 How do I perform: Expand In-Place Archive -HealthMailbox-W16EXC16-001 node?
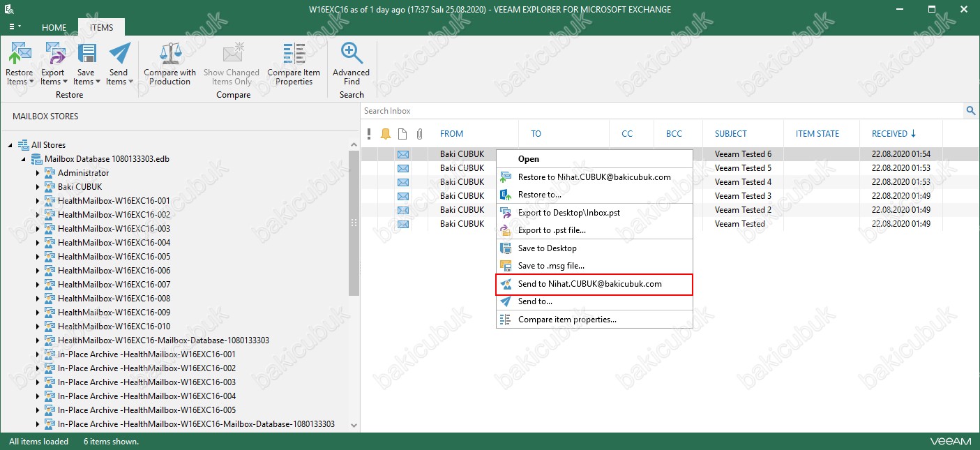38,354
